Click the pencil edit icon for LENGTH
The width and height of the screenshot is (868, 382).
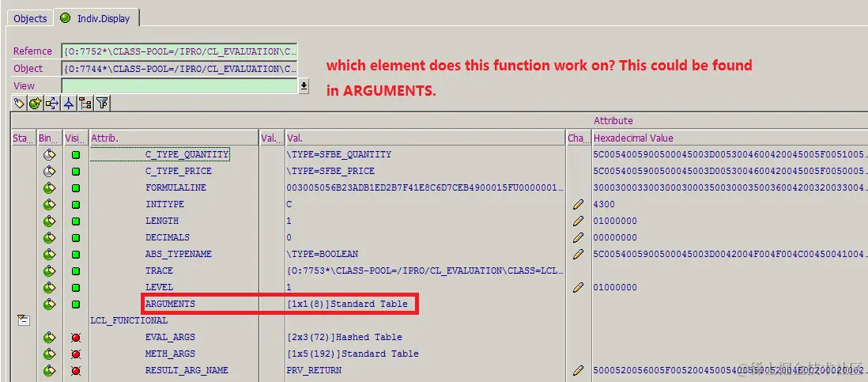579,221
